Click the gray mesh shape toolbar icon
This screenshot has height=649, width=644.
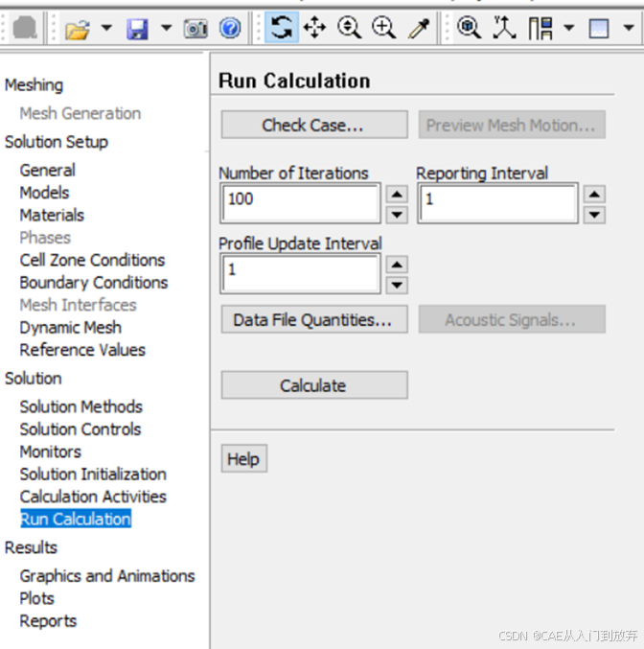click(25, 28)
